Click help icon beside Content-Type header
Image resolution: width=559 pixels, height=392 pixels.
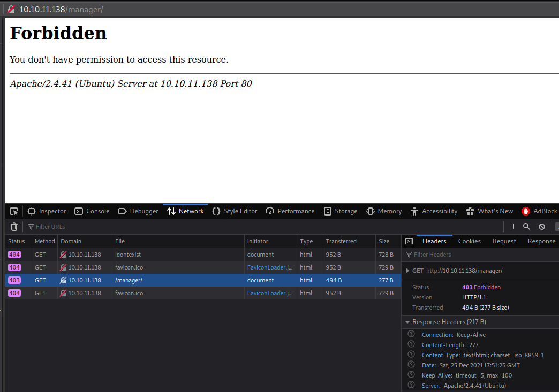coord(411,355)
